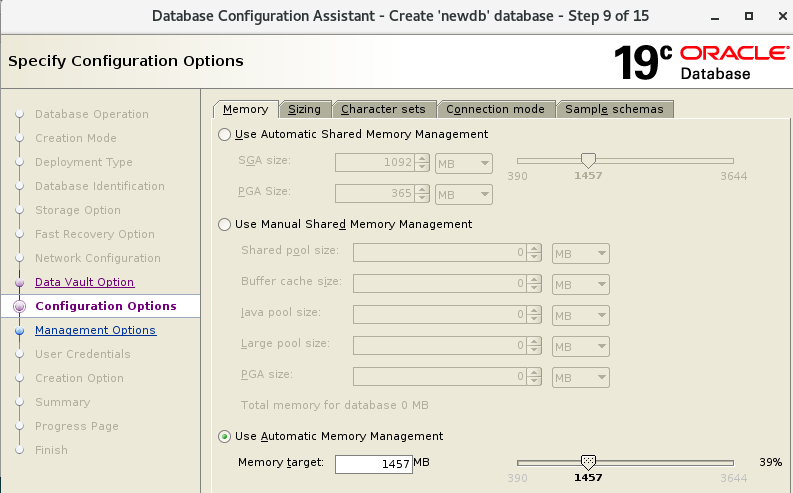Open the Shared pool size unit dropdown
The height and width of the screenshot is (493, 793).
coord(581,253)
